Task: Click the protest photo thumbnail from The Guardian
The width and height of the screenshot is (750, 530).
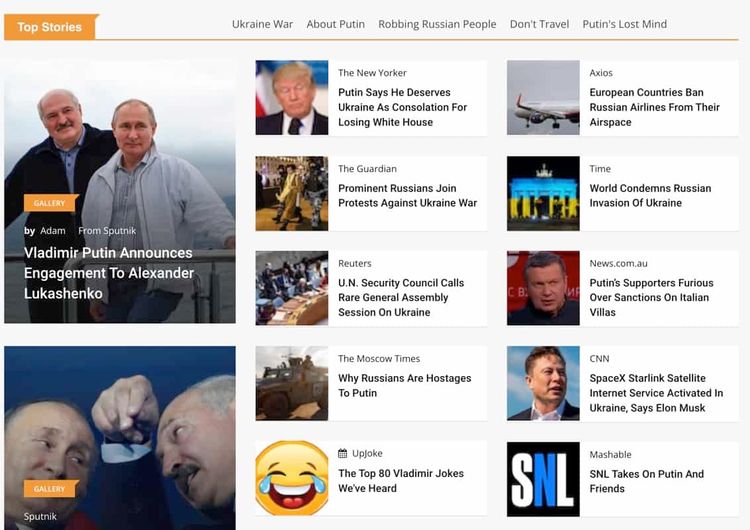Action: point(292,193)
